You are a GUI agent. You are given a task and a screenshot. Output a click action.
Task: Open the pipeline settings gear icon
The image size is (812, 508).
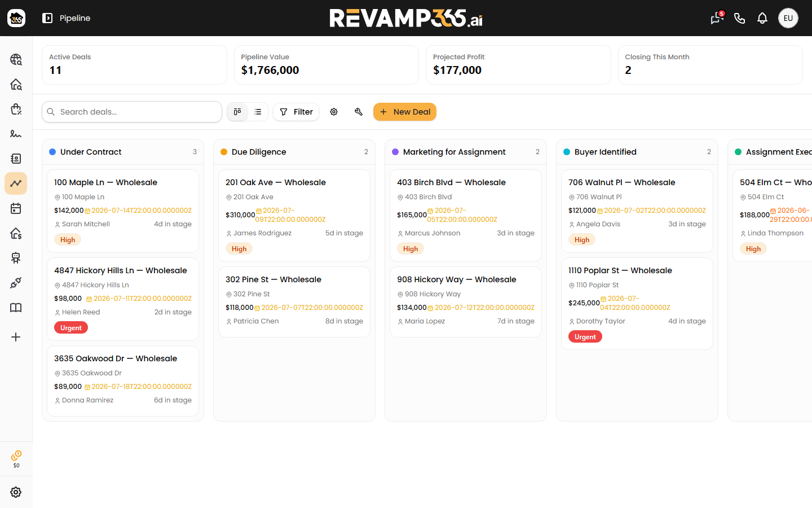pyautogui.click(x=334, y=112)
